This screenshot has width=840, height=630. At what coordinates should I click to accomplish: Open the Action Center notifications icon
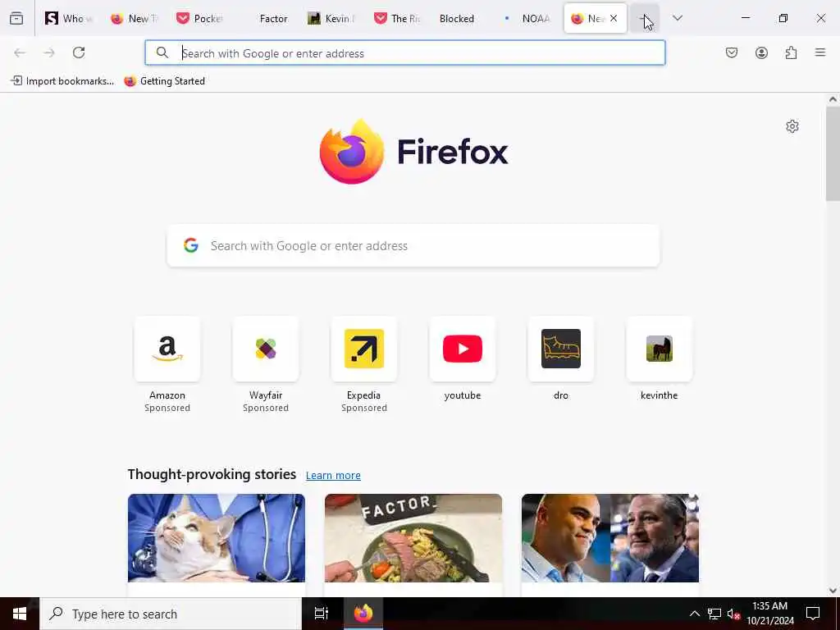(x=813, y=614)
